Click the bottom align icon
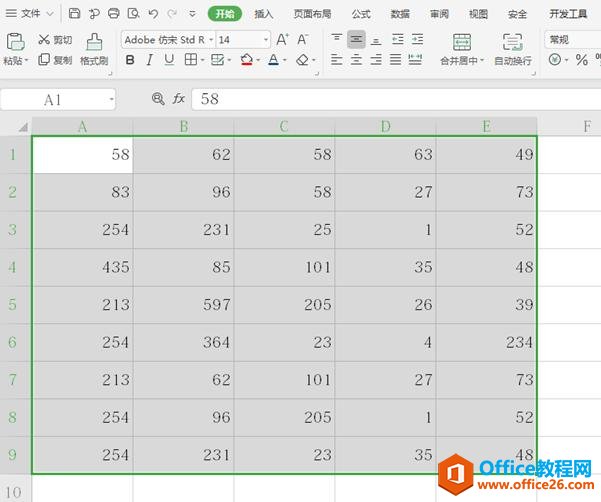This screenshot has width=601, height=502. click(x=376, y=39)
